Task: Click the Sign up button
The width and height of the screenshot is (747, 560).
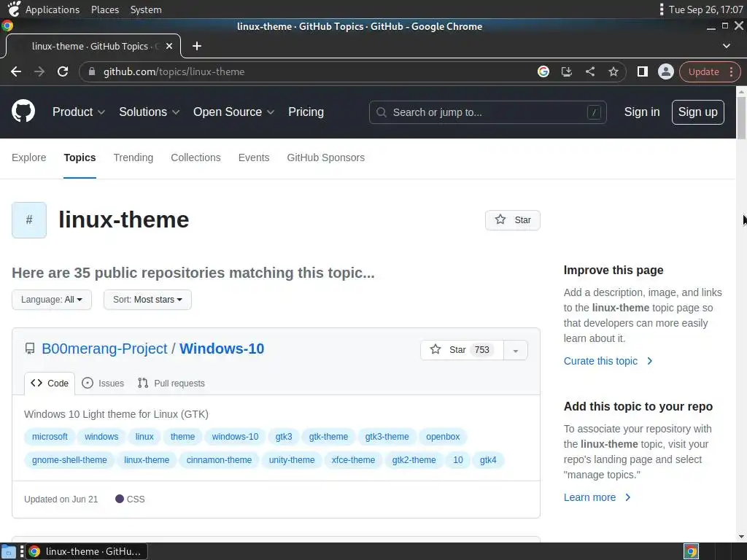Action: [697, 112]
